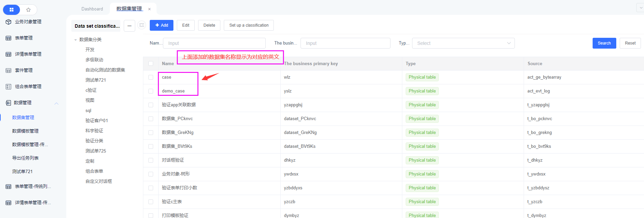644x218 pixels.
Task: Click the blue Add button
Action: coord(162,25)
